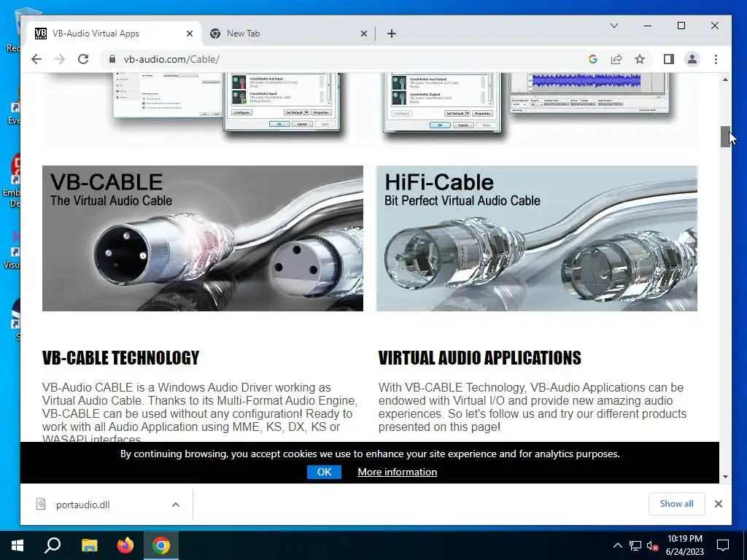747x560 pixels.
Task: Share this page using the share icon
Action: 616,59
